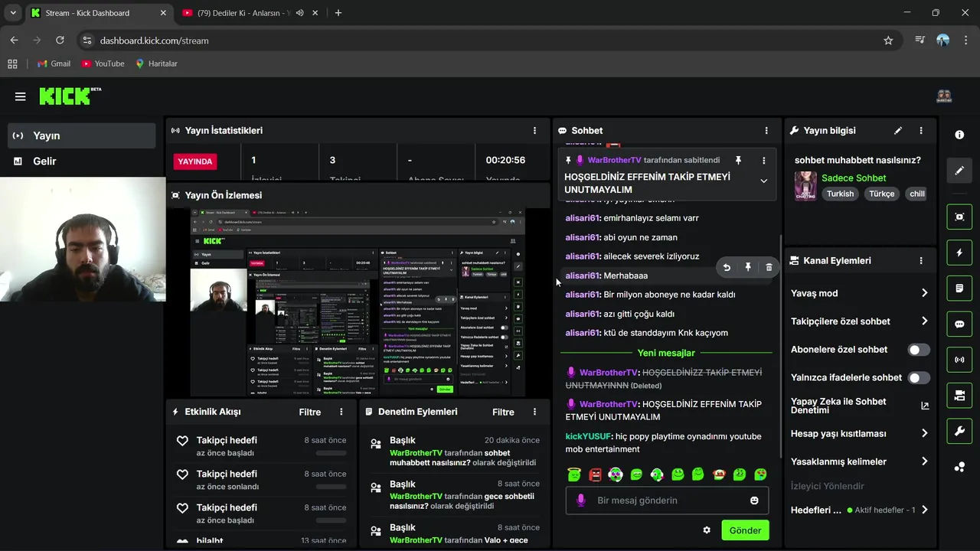Click the KICK beta logo
Screen dimensions: 980x551
point(70,96)
